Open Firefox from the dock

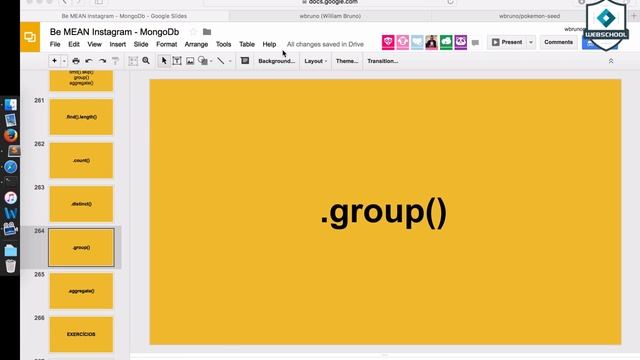coord(11,135)
